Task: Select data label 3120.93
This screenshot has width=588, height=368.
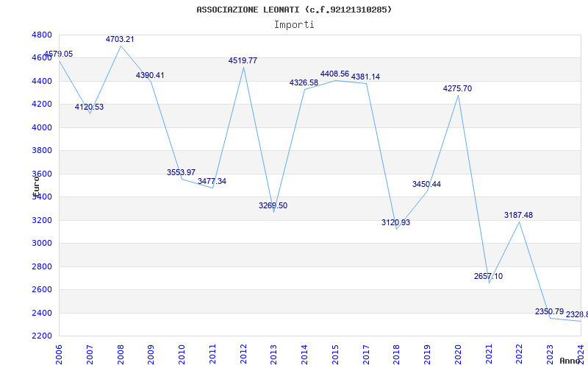Action: pos(396,223)
